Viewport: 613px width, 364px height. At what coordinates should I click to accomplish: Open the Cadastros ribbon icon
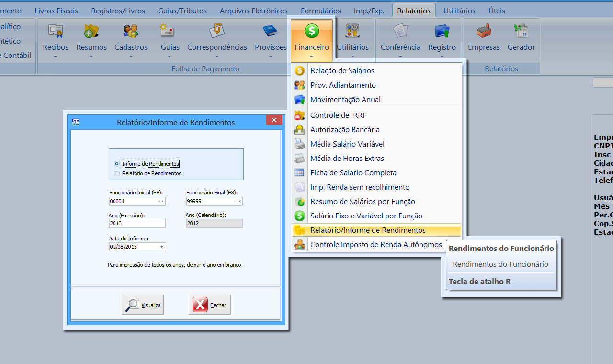[x=131, y=33]
